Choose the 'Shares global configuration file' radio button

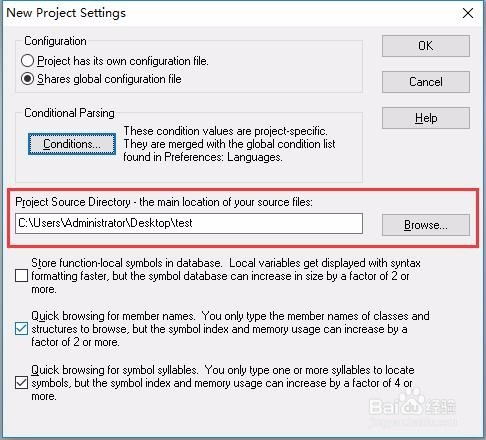(x=27, y=79)
